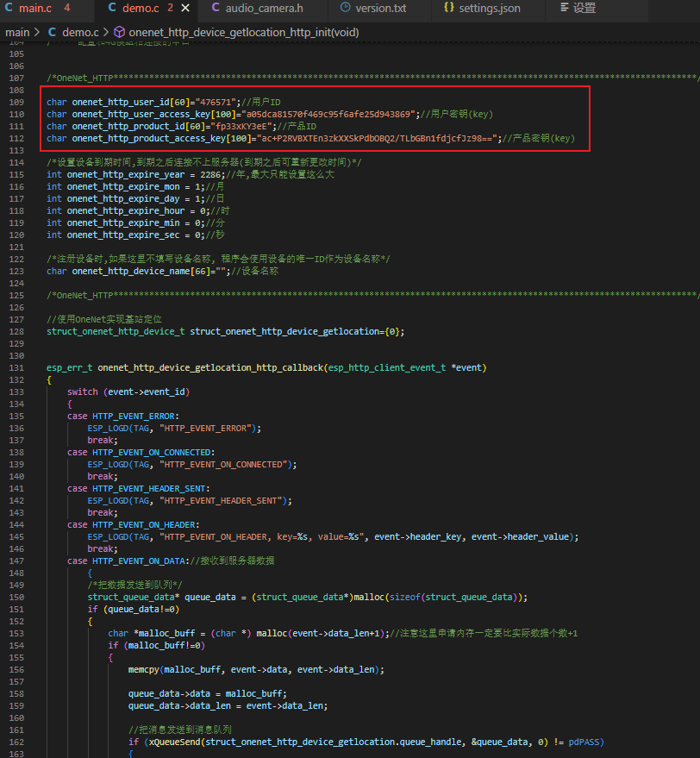Click onenet_http_user_access_key variable name
The width and height of the screenshot is (700, 758).
tap(141, 114)
